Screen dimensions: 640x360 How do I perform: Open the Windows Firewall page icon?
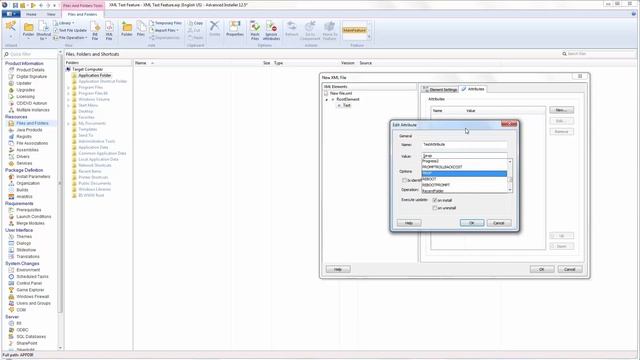pyautogui.click(x=11, y=297)
